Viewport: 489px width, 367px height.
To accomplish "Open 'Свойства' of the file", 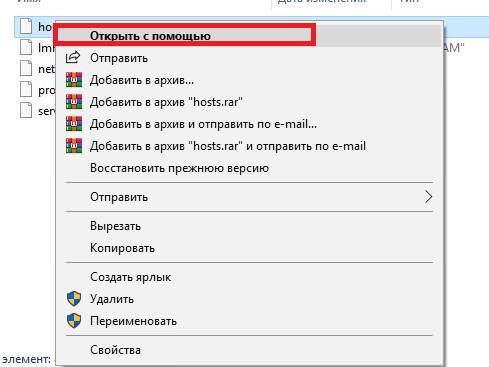I will point(250,350).
